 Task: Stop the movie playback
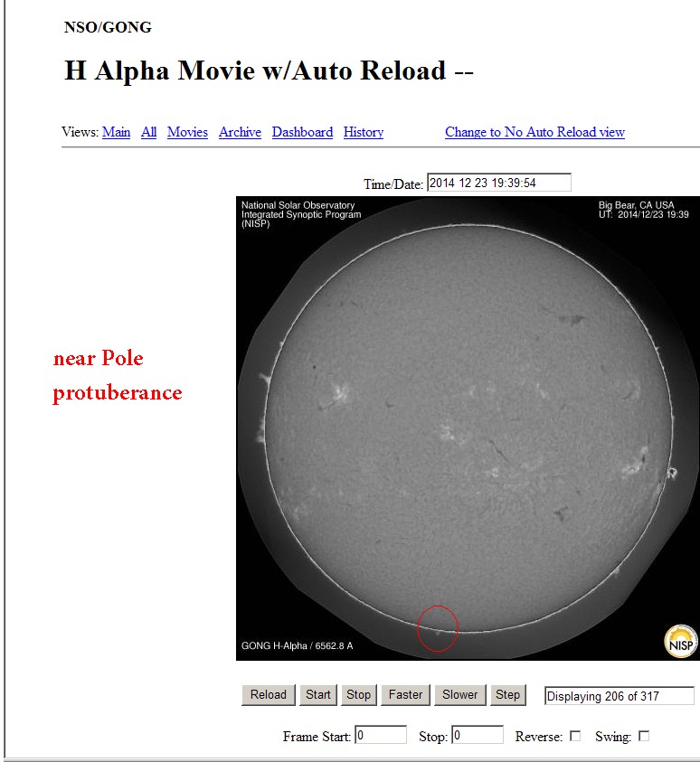point(358,694)
